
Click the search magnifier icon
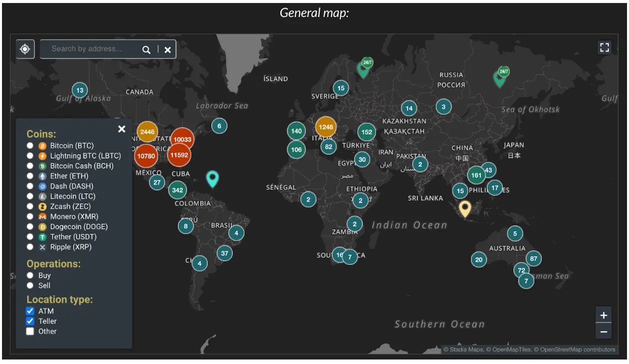tap(146, 49)
